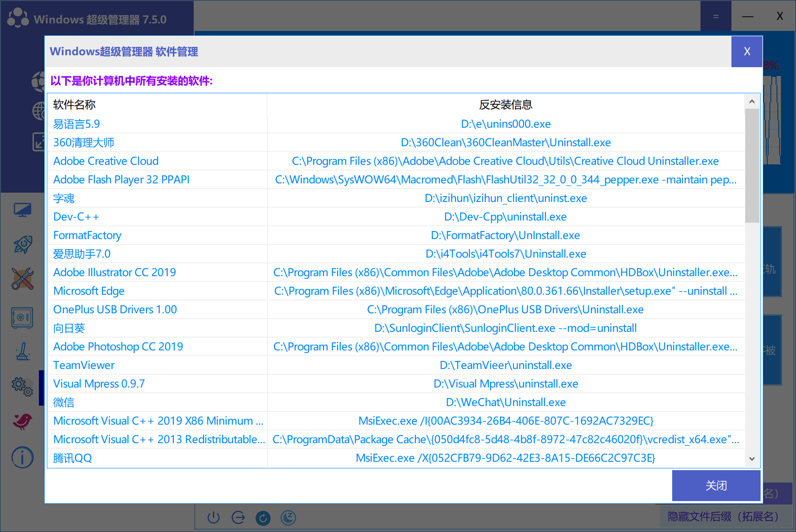Click OnePlus USB Drivers Uninstall.exe path
This screenshot has height=532, width=796.
[x=505, y=309]
